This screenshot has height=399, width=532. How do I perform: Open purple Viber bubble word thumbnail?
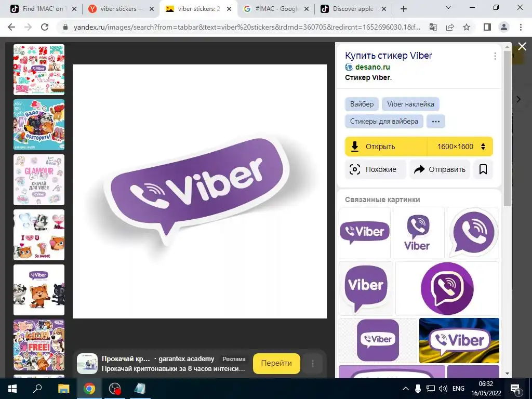[366, 288]
